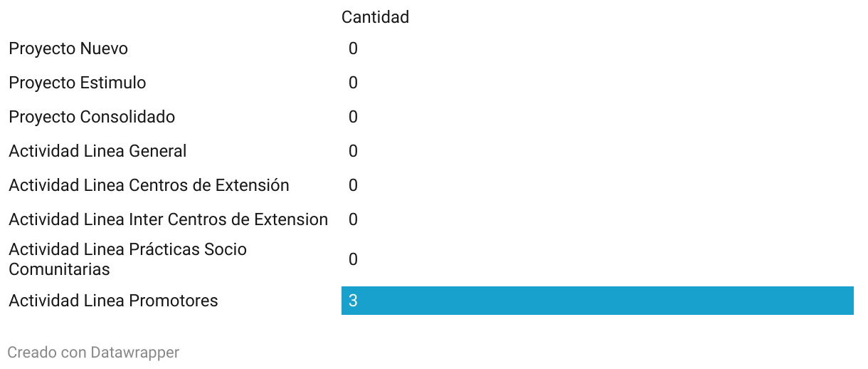Screen dimensions: 868x369
Task: Click the value 3 inside the blue bar
Action: pyautogui.click(x=353, y=301)
